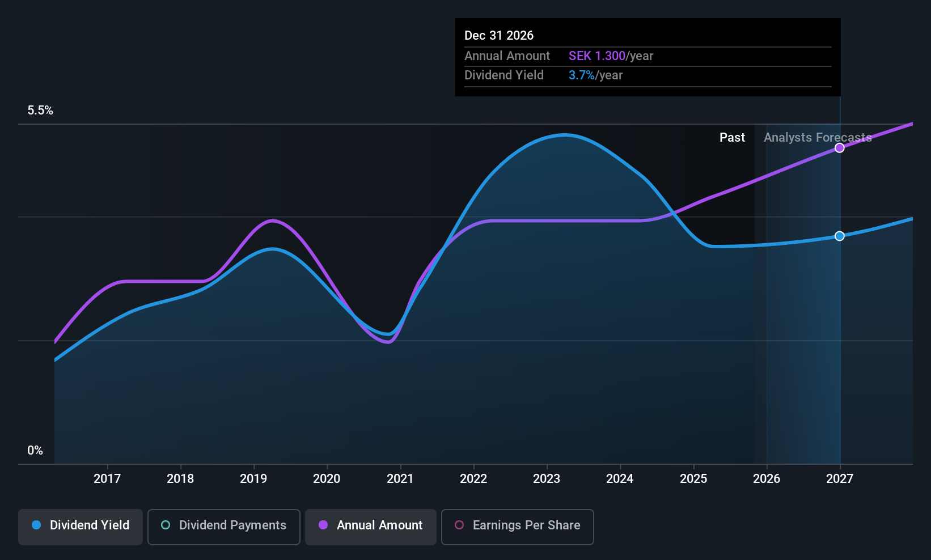This screenshot has height=560, width=931.
Task: Click the purple Annual Amount legend dot
Action: click(323, 525)
